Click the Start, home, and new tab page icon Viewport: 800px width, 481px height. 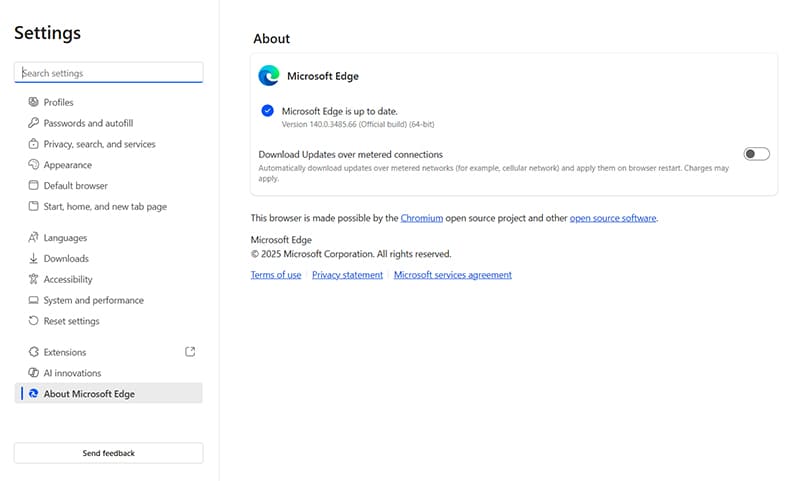tap(33, 207)
